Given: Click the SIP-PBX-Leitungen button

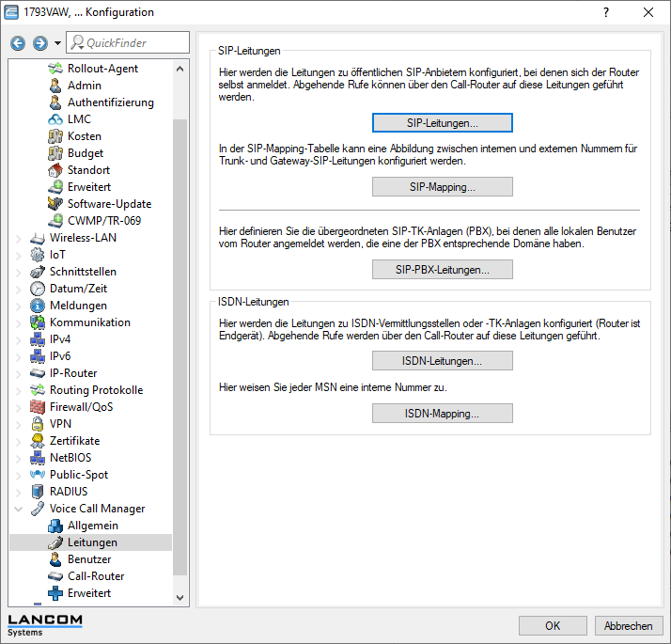Looking at the screenshot, I should (443, 270).
